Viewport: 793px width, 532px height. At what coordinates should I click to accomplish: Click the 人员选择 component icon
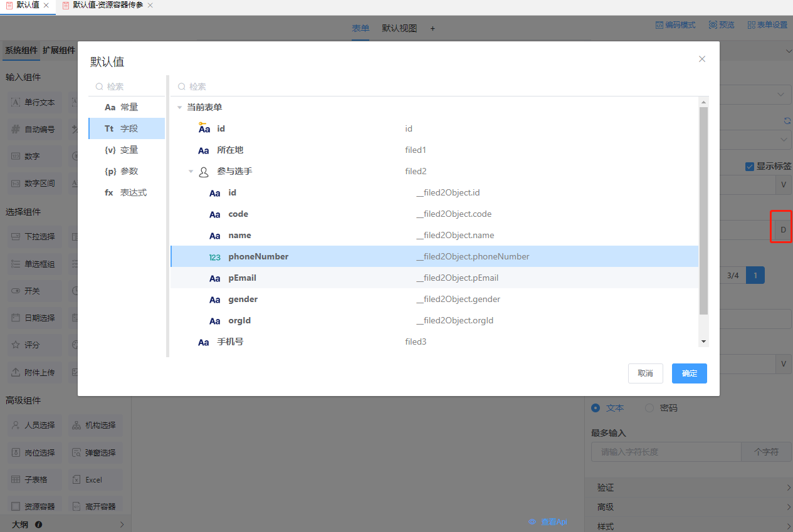16,425
